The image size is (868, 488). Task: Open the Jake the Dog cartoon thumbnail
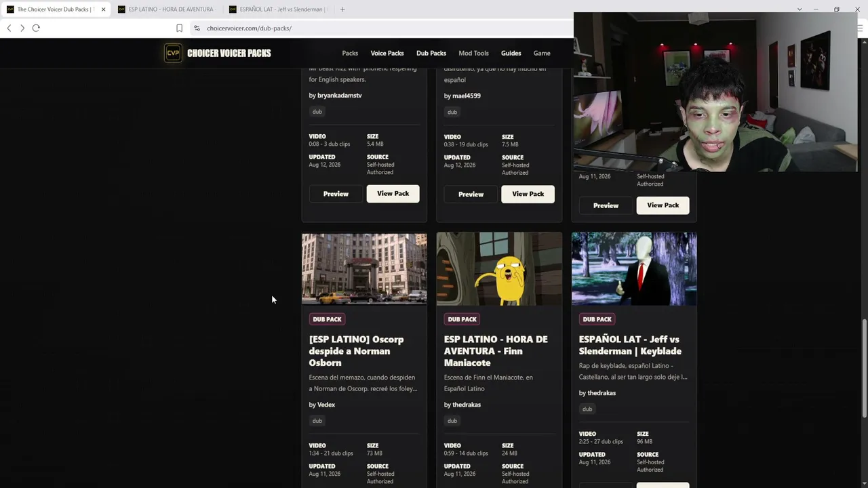[x=499, y=269]
